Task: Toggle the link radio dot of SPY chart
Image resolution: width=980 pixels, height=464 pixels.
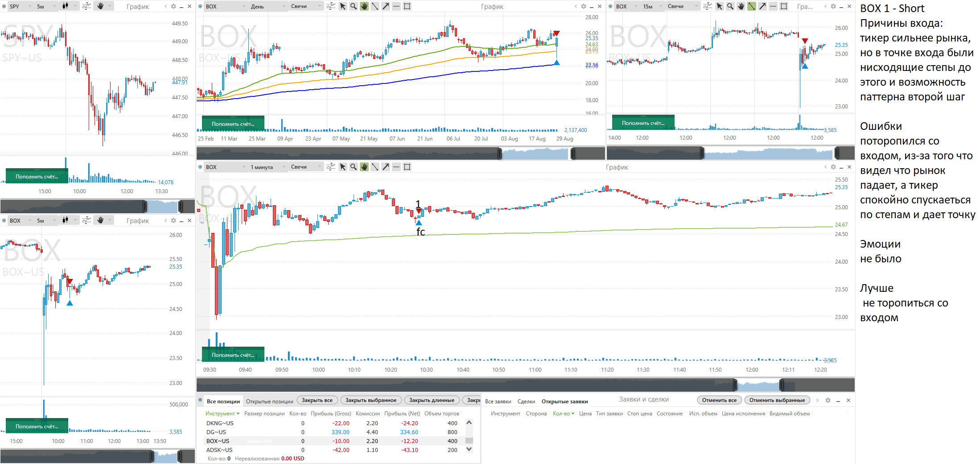Action: click(4, 6)
